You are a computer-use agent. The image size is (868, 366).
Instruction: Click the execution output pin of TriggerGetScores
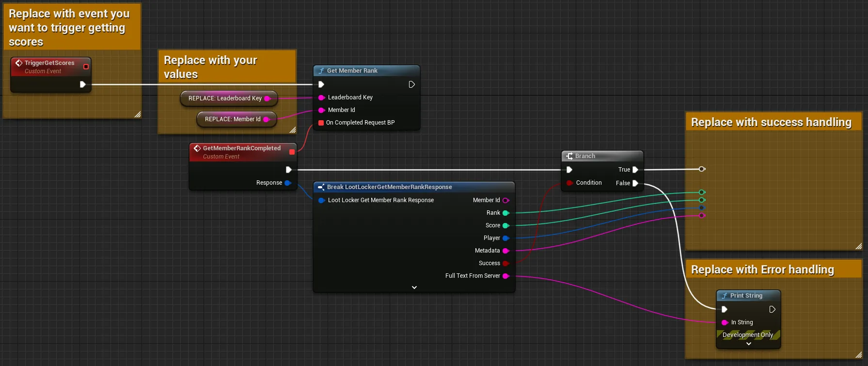tap(83, 84)
